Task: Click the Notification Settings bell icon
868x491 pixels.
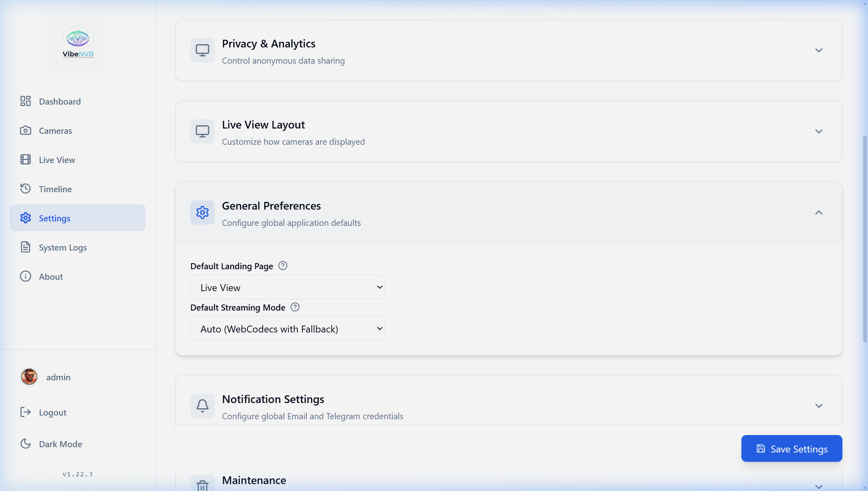Action: click(202, 406)
